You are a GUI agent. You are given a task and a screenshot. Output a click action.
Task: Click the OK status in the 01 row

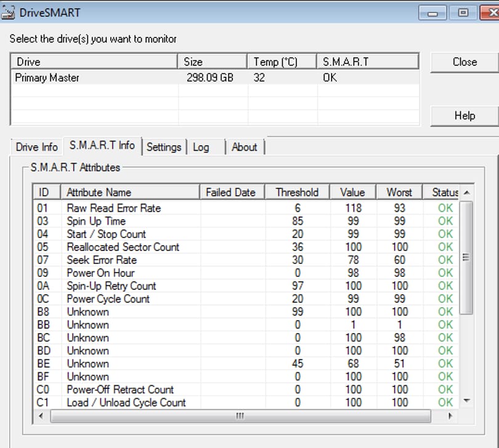point(445,208)
